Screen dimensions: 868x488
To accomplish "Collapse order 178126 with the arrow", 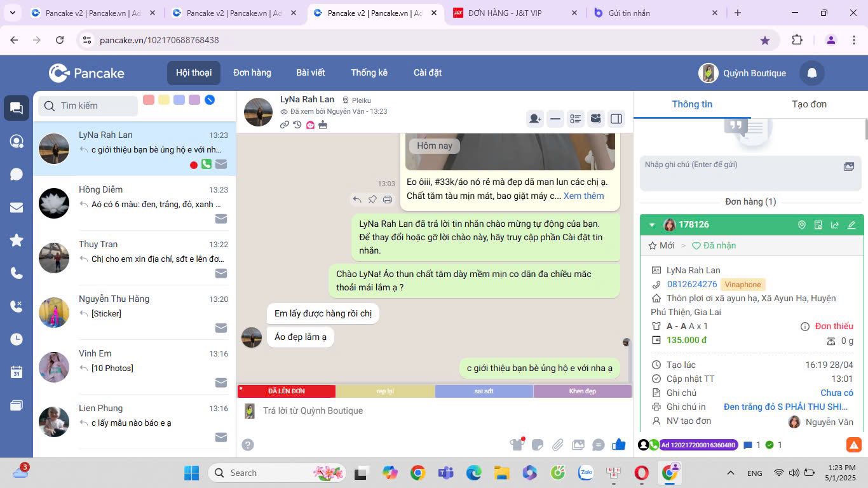I will coord(651,225).
